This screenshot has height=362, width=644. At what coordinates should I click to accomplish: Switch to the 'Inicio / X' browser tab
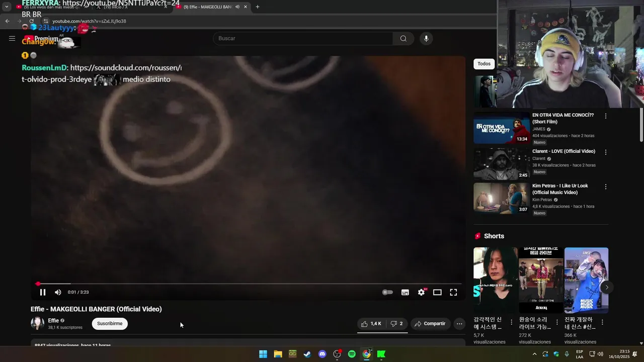[x=132, y=7]
